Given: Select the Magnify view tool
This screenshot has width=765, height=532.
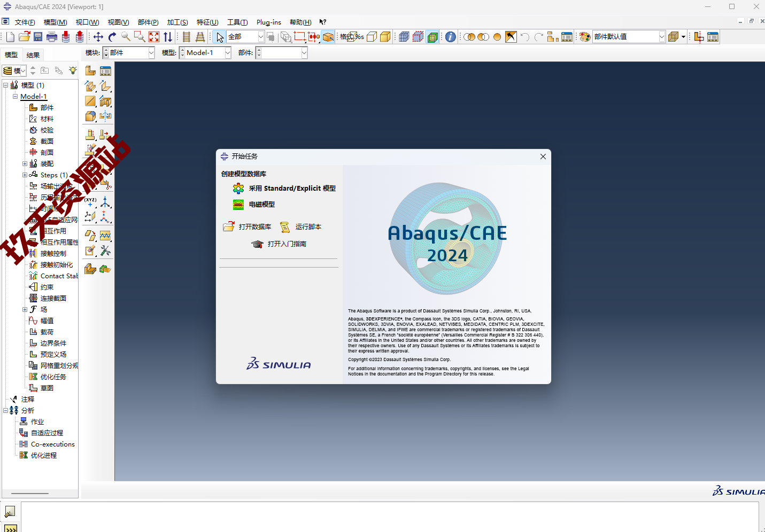Looking at the screenshot, I should point(126,37).
